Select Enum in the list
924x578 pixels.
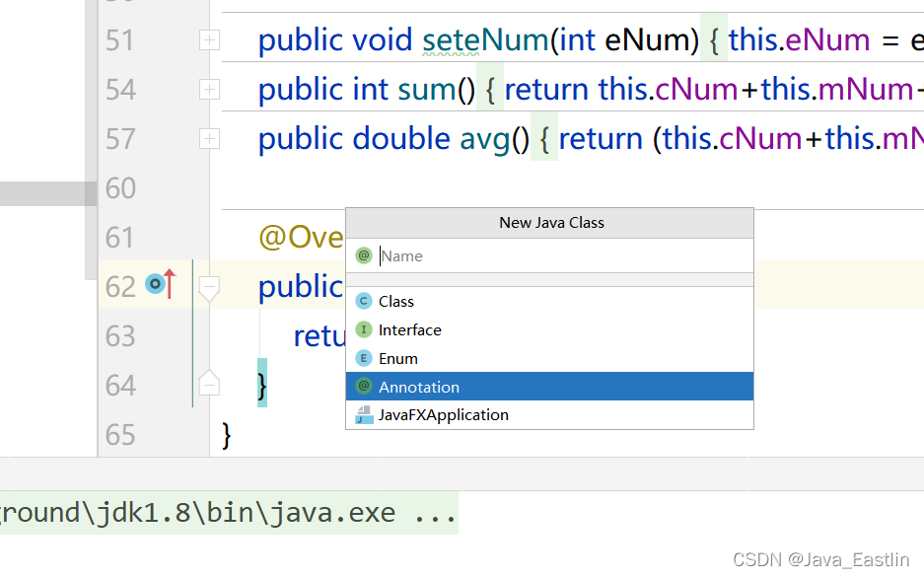coord(549,358)
